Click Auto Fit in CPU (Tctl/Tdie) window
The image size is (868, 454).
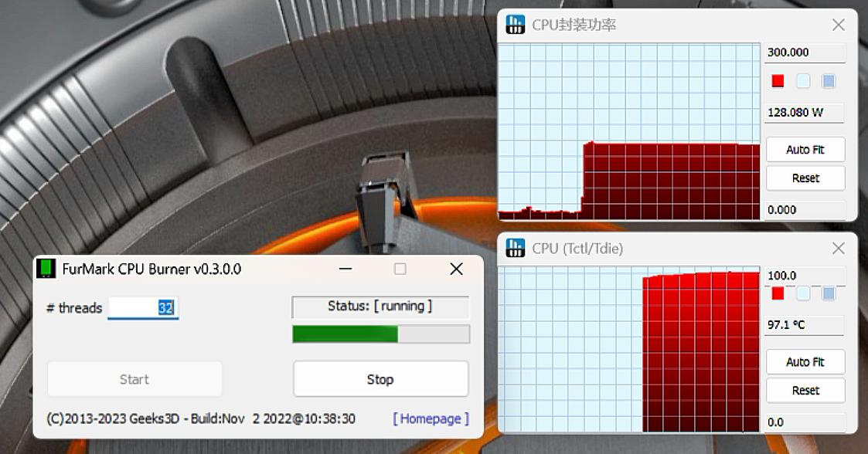click(805, 361)
